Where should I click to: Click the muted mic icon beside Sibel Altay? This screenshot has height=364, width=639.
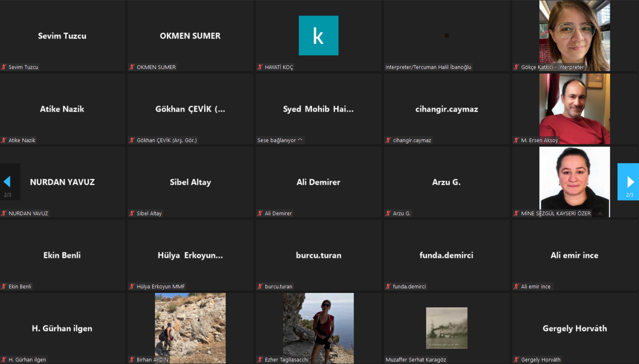132,213
